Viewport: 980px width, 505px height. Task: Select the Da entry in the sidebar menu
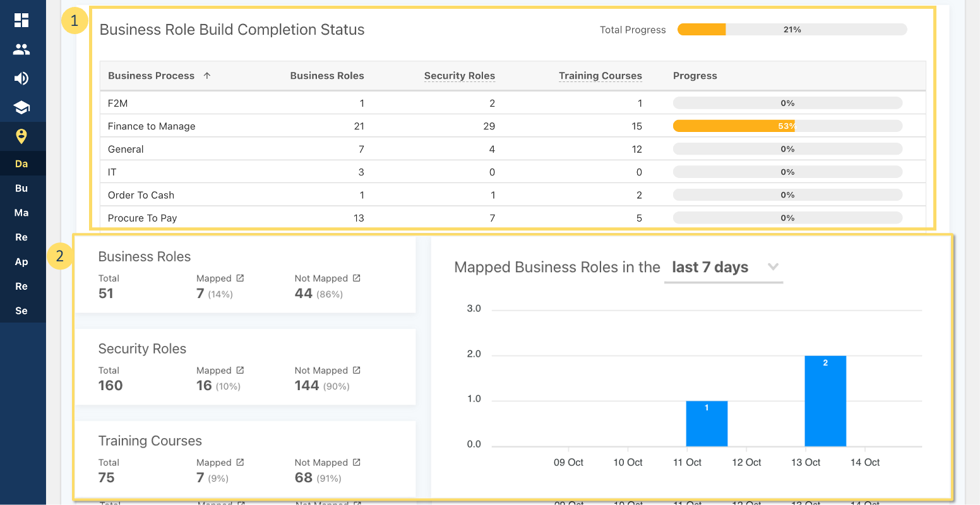(21, 163)
